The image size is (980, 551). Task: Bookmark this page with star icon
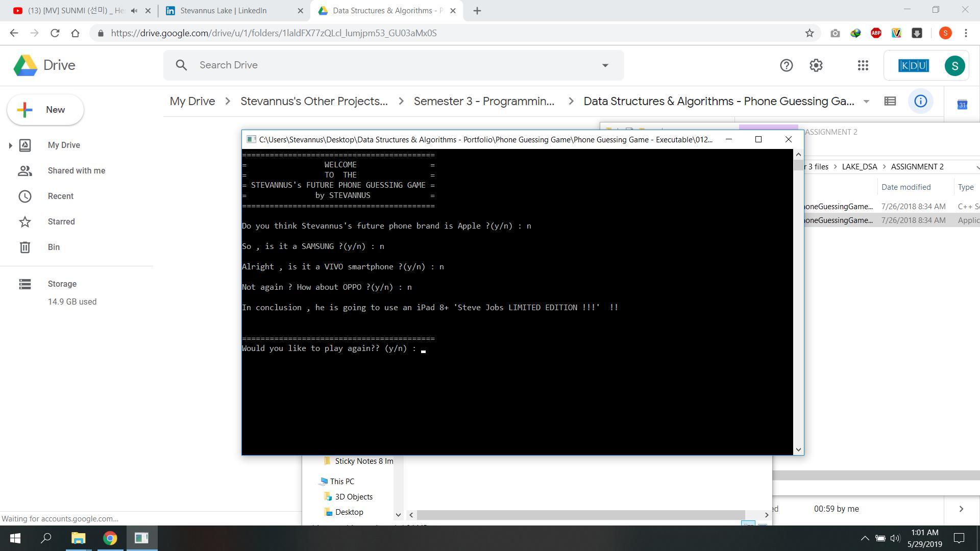pos(810,33)
